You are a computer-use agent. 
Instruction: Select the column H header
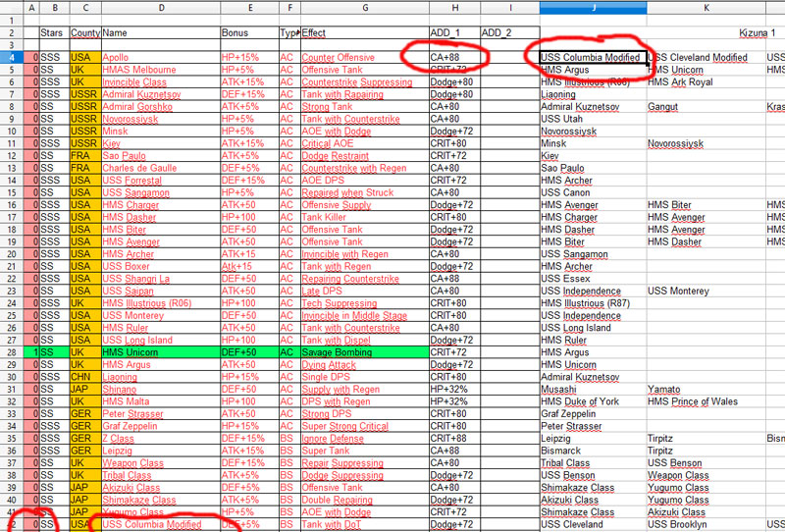point(453,9)
